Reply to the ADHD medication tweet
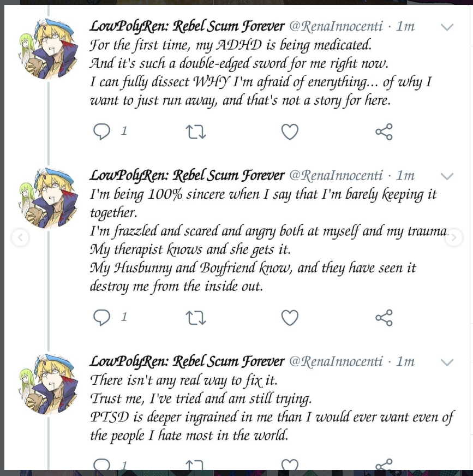The width and height of the screenshot is (473, 476). pos(102,132)
